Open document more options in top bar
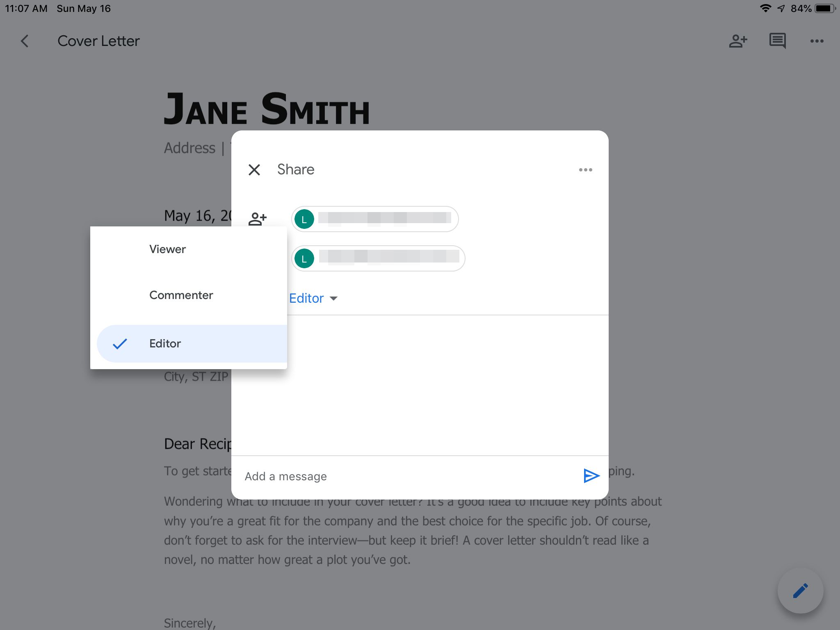This screenshot has width=840, height=630. tap(817, 41)
